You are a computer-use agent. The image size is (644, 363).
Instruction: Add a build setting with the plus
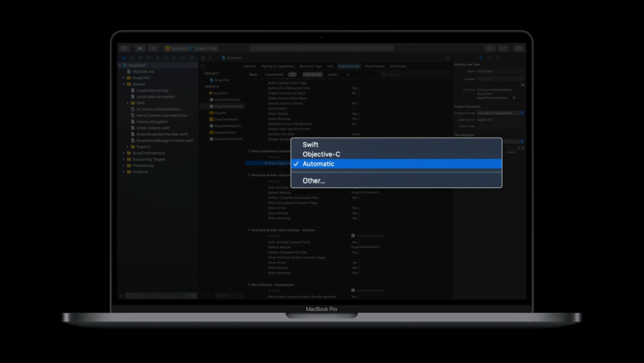(348, 75)
